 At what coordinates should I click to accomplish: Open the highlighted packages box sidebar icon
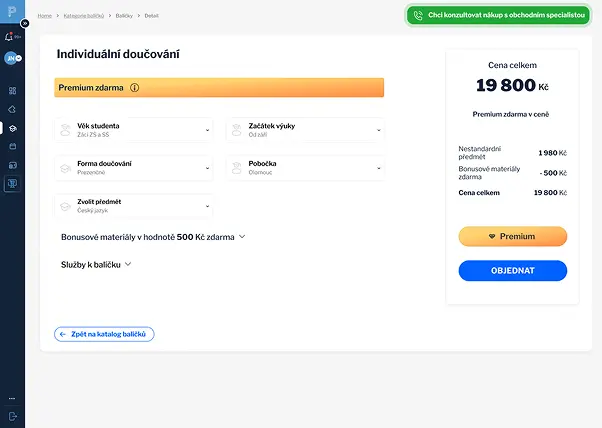click(12, 128)
